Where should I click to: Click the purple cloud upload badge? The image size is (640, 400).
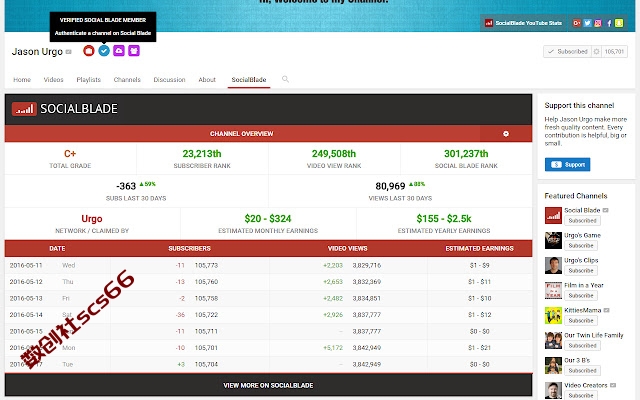[x=119, y=51]
